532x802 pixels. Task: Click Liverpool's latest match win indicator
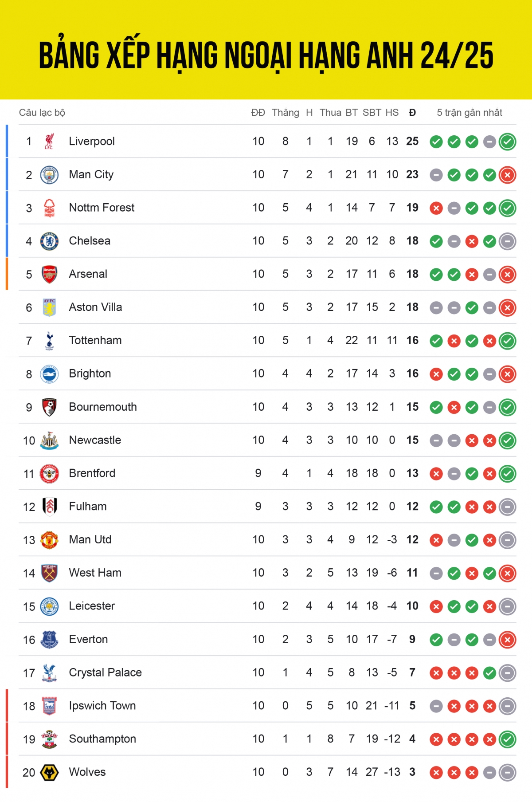tap(507, 142)
